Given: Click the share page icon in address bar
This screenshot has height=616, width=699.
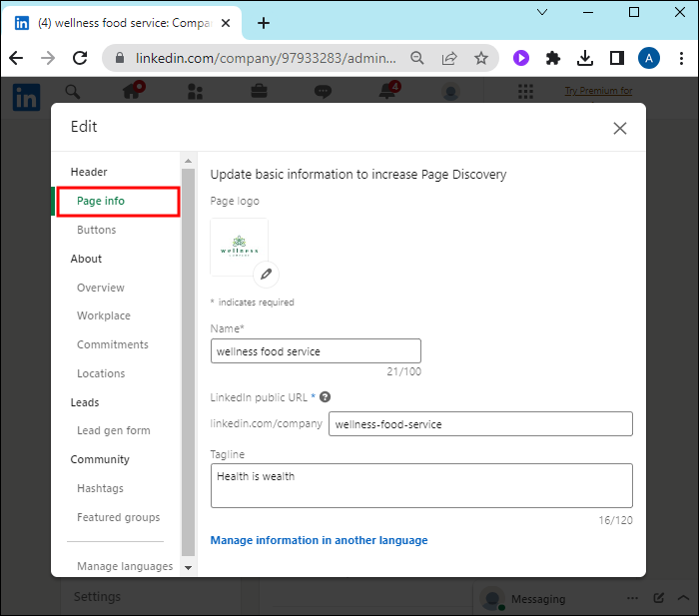Looking at the screenshot, I should (x=449, y=58).
